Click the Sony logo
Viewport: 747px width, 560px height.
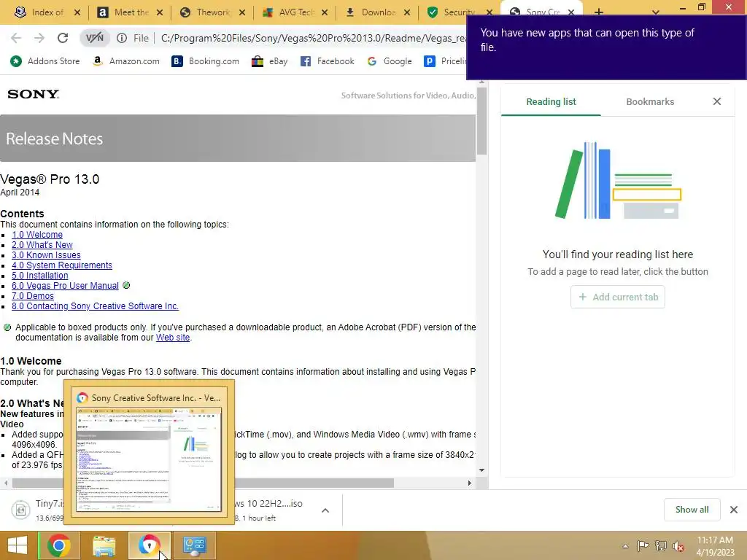pos(34,94)
